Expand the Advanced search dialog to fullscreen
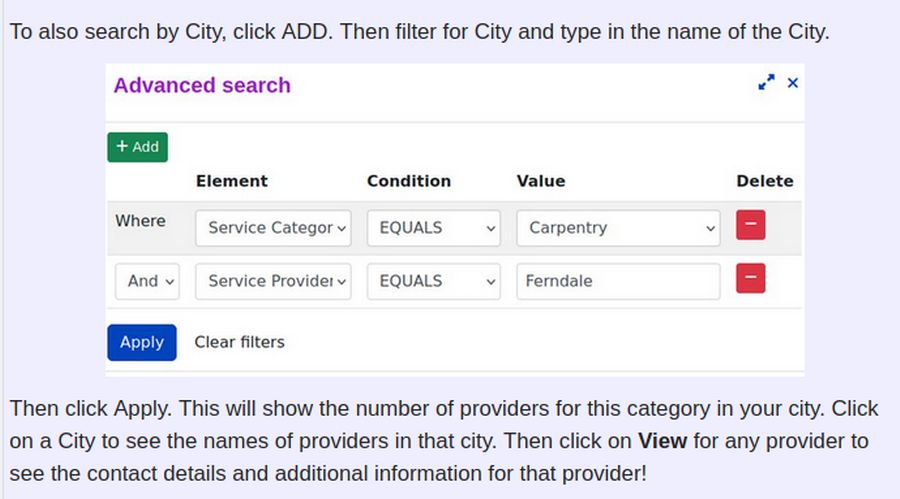Viewport: 900px width, 499px height. coord(767,84)
